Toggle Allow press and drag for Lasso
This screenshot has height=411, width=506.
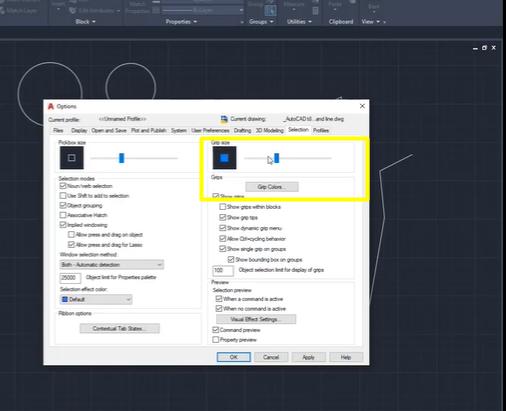[x=71, y=244]
